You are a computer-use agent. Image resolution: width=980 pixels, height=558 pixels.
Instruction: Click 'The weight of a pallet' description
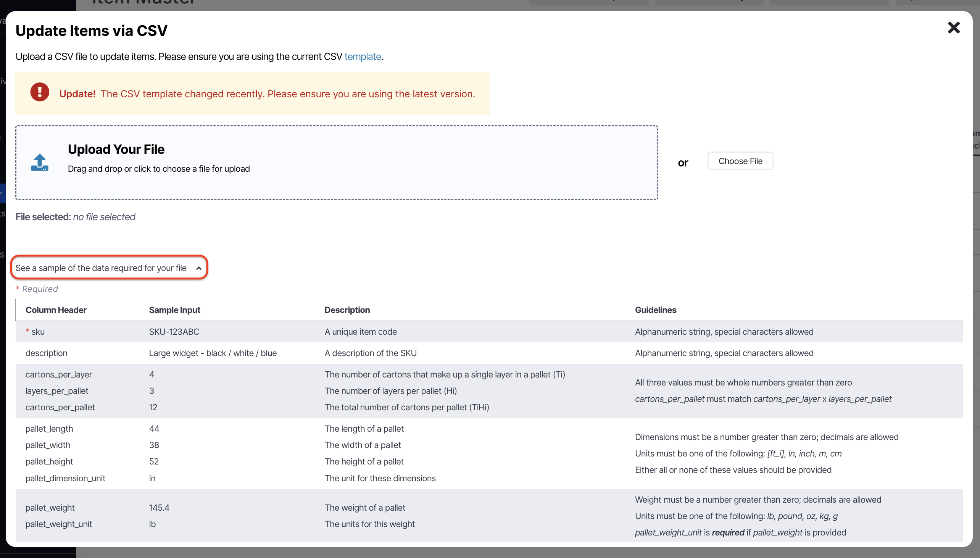(365, 508)
